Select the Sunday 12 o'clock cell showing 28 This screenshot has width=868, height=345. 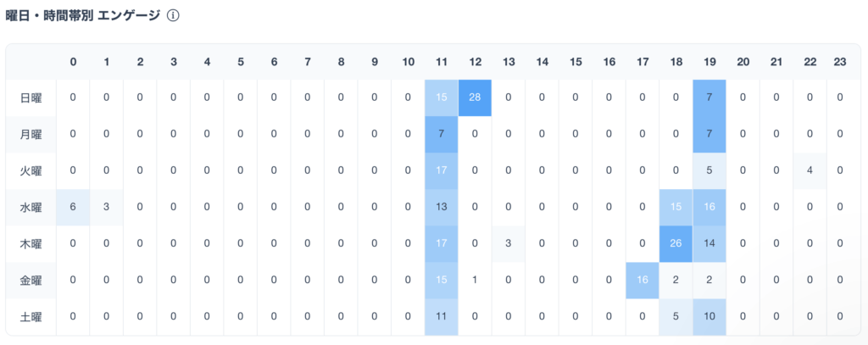475,97
